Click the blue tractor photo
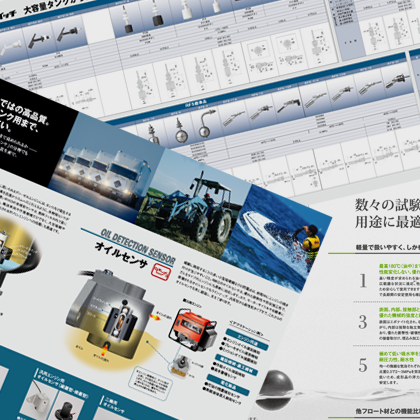The image size is (420, 420). pyautogui.click(x=195, y=205)
